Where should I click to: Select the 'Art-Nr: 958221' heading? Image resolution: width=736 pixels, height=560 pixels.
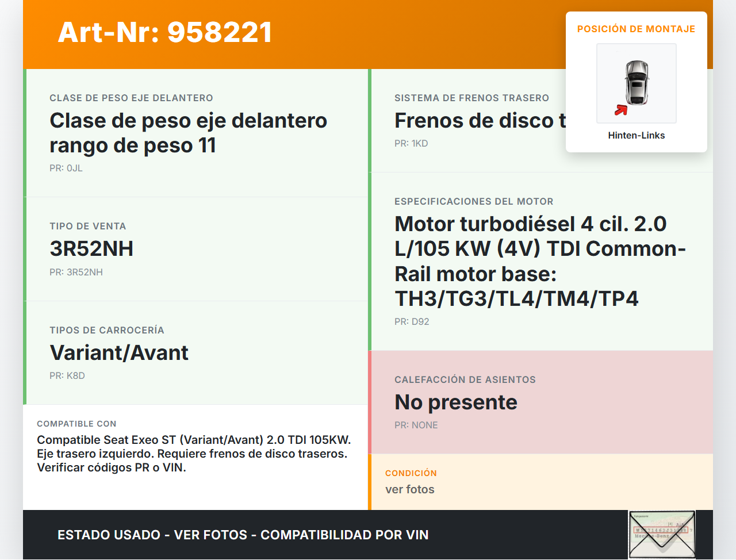coord(165,32)
